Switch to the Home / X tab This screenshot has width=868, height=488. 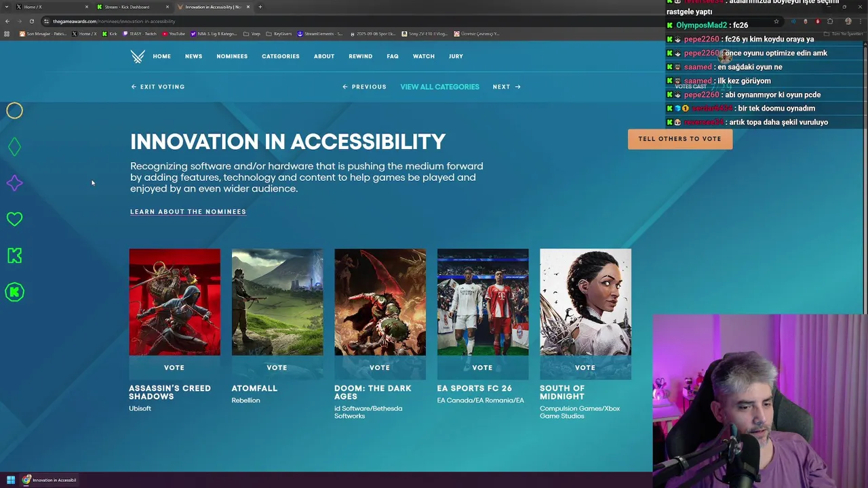click(x=52, y=7)
